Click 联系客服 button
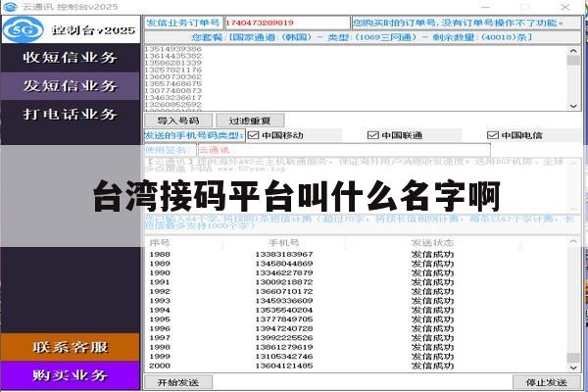 point(71,347)
